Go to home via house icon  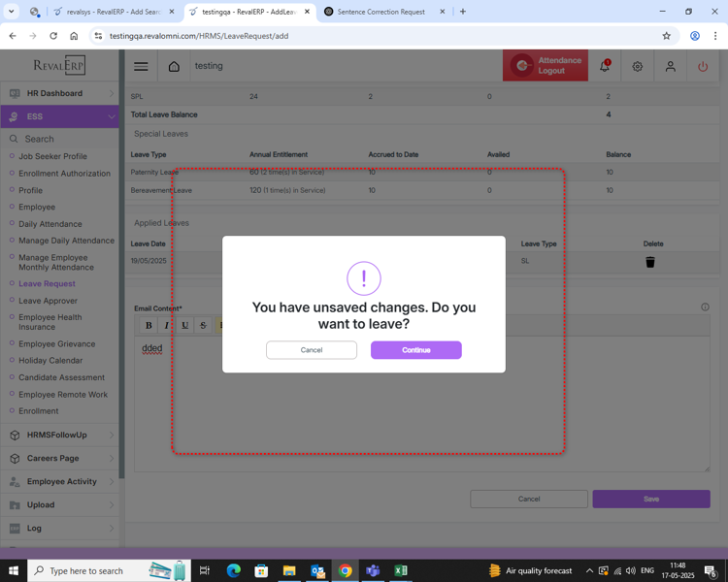(x=174, y=66)
